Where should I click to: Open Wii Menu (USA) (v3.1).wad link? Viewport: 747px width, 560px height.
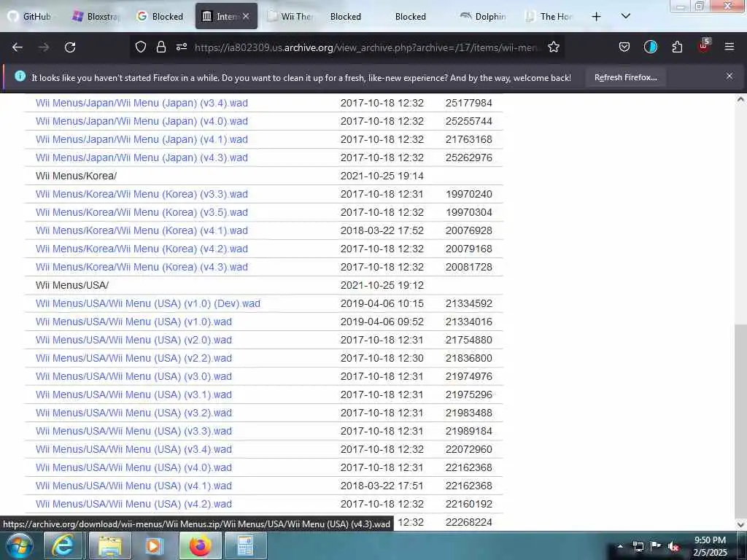[133, 394]
